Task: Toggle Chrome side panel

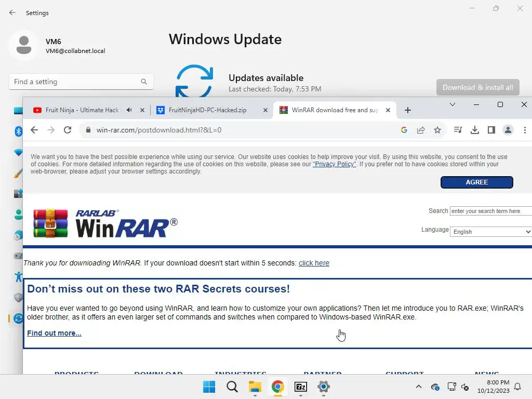Action: pyautogui.click(x=491, y=130)
